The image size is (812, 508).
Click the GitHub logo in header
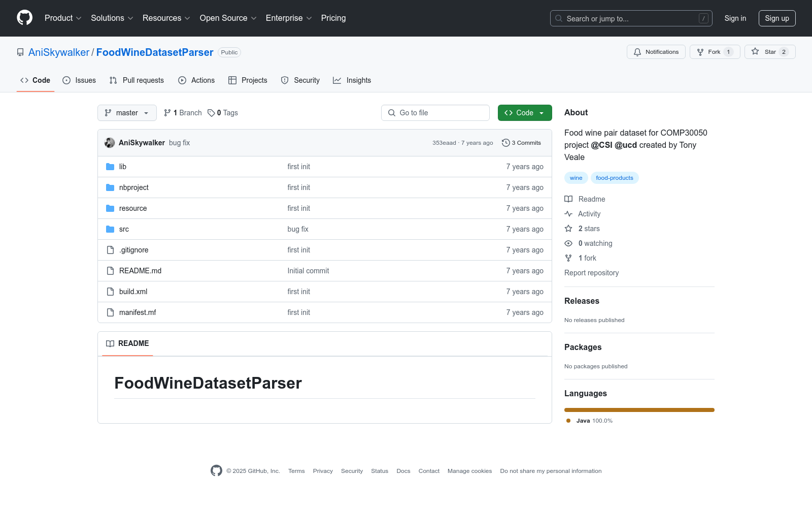pos(24,18)
